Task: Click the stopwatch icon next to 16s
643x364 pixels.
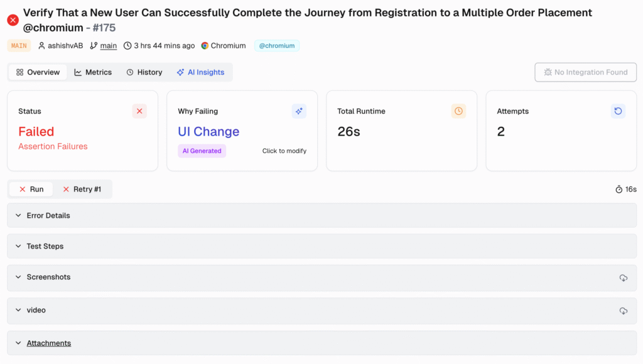Action: pyautogui.click(x=619, y=190)
